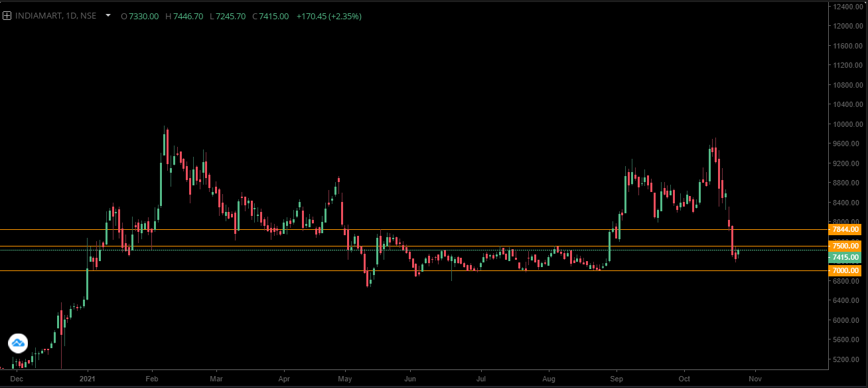Click the INDIAMART, 1D, NSE symbol title
The height and width of the screenshot is (388, 868).
pyautogui.click(x=56, y=16)
